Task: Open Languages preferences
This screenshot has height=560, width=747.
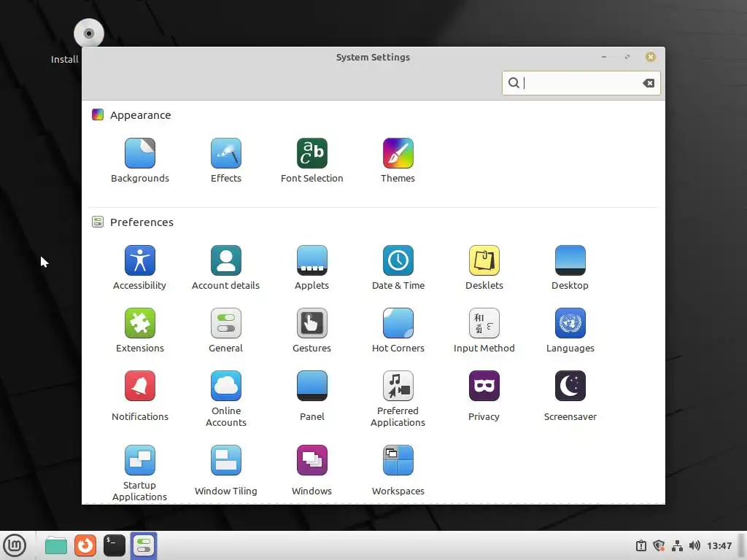Action: click(x=570, y=330)
